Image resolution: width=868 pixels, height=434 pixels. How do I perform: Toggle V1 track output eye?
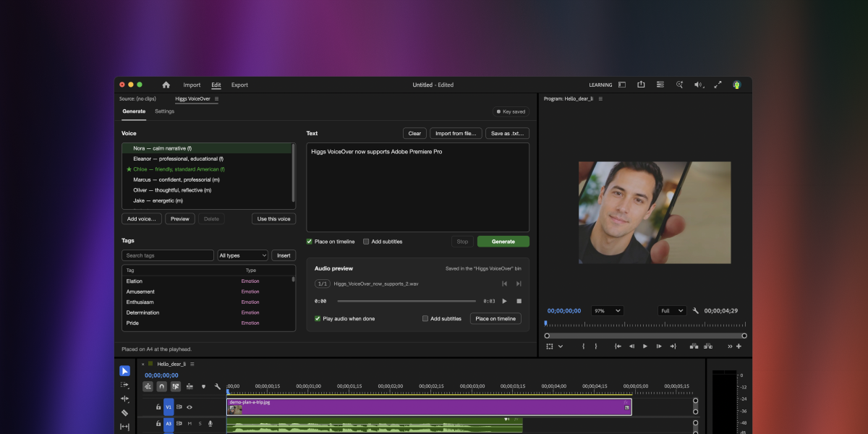click(190, 407)
